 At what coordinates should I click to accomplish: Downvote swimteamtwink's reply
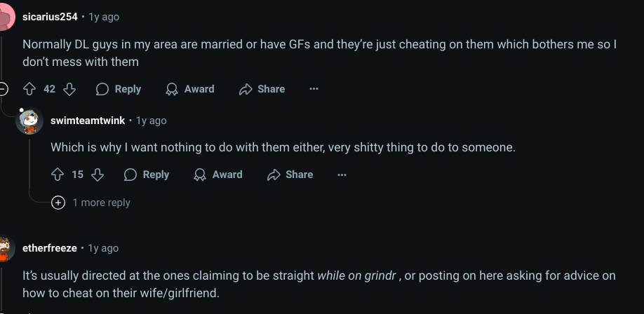coord(98,175)
